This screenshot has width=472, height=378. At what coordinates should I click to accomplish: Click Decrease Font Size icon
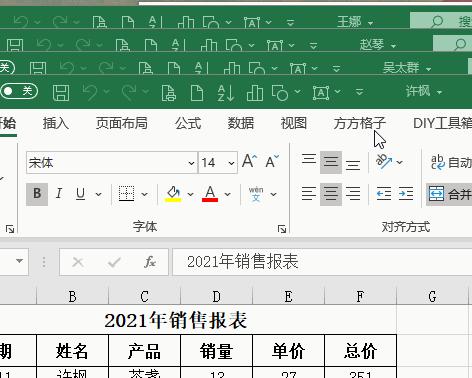(x=272, y=162)
